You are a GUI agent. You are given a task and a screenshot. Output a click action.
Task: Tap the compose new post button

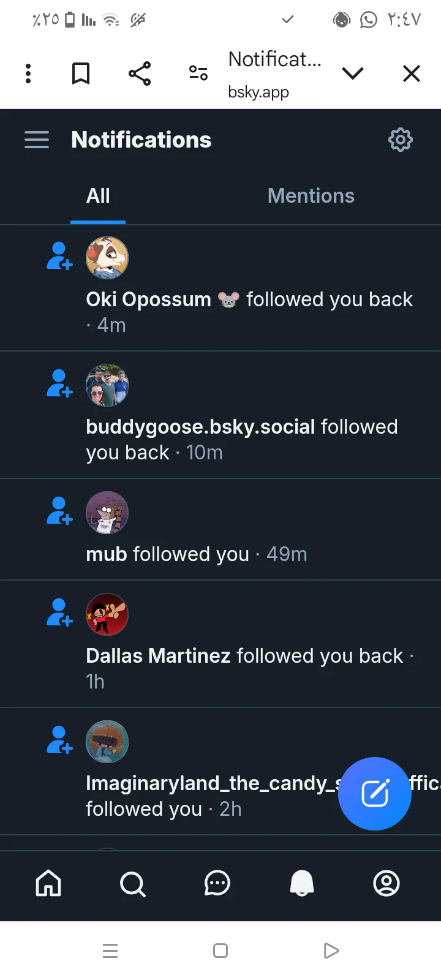(x=375, y=794)
